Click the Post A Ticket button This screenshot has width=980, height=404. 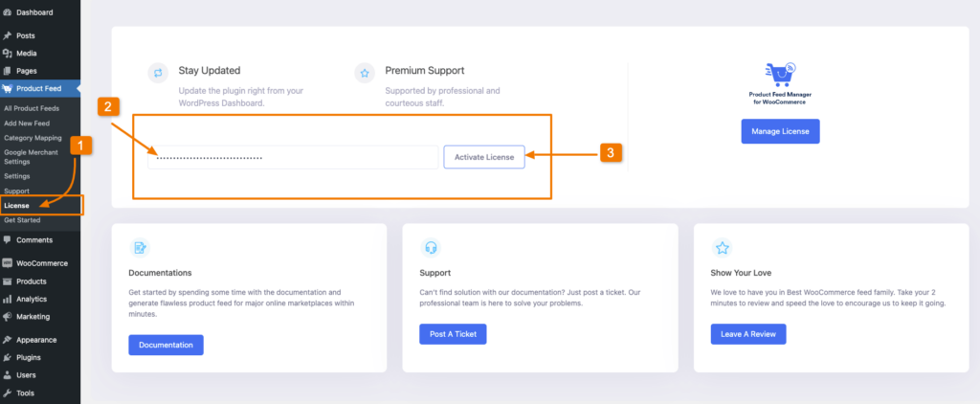click(453, 334)
